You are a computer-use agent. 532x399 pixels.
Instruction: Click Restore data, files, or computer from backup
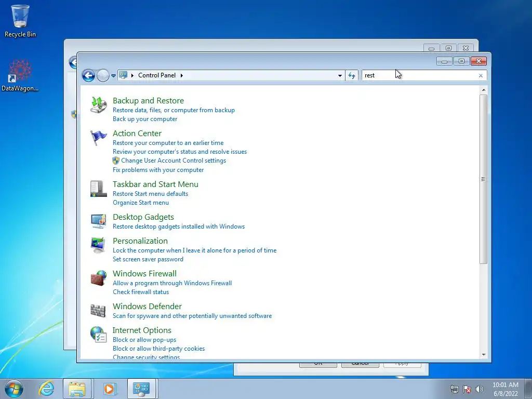[x=174, y=110]
